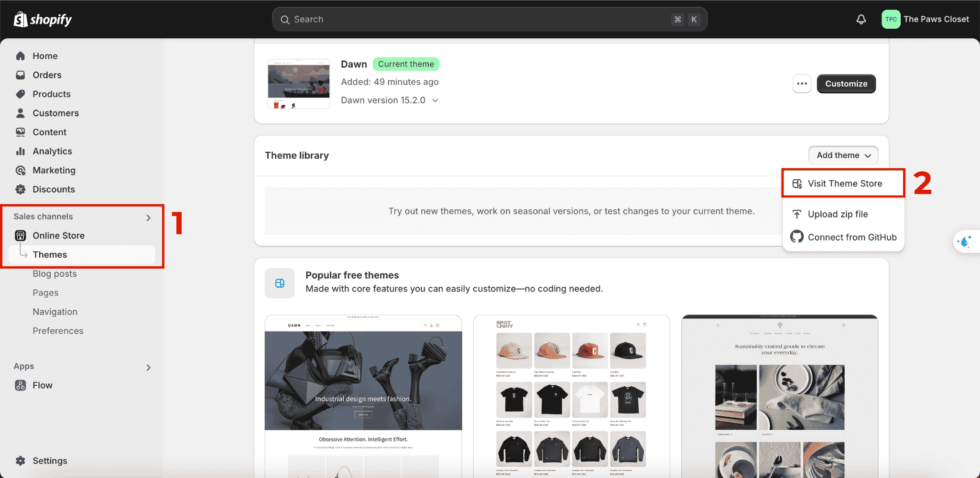Open Analytics section
This screenshot has height=478, width=980.
click(52, 151)
